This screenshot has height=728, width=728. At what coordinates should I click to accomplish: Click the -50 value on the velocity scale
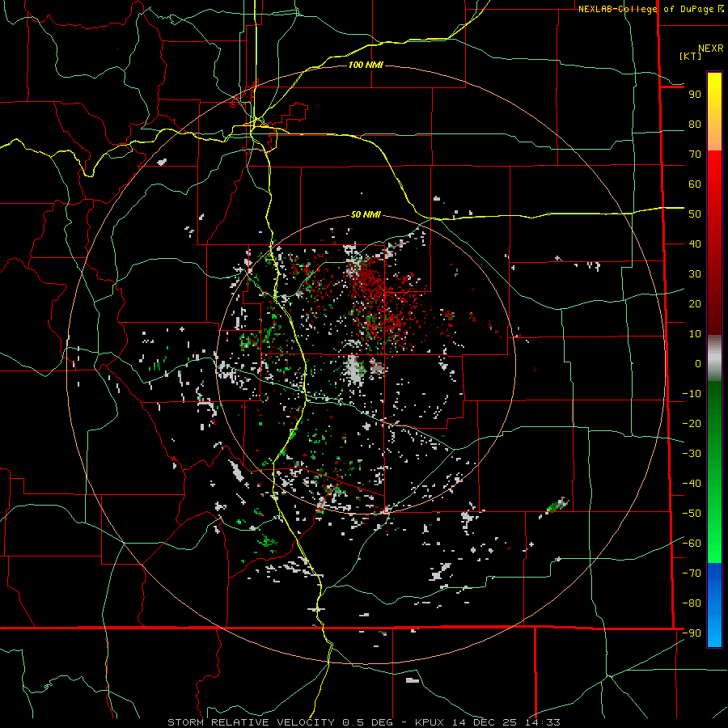click(692, 514)
